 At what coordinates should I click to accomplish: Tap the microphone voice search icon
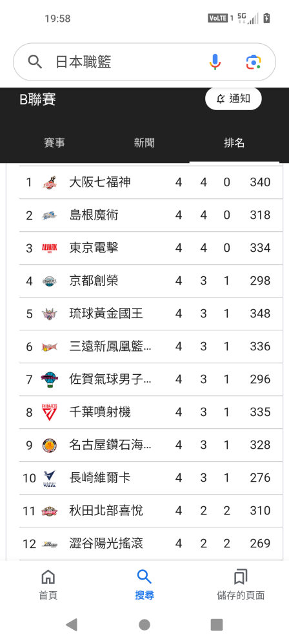point(215,62)
